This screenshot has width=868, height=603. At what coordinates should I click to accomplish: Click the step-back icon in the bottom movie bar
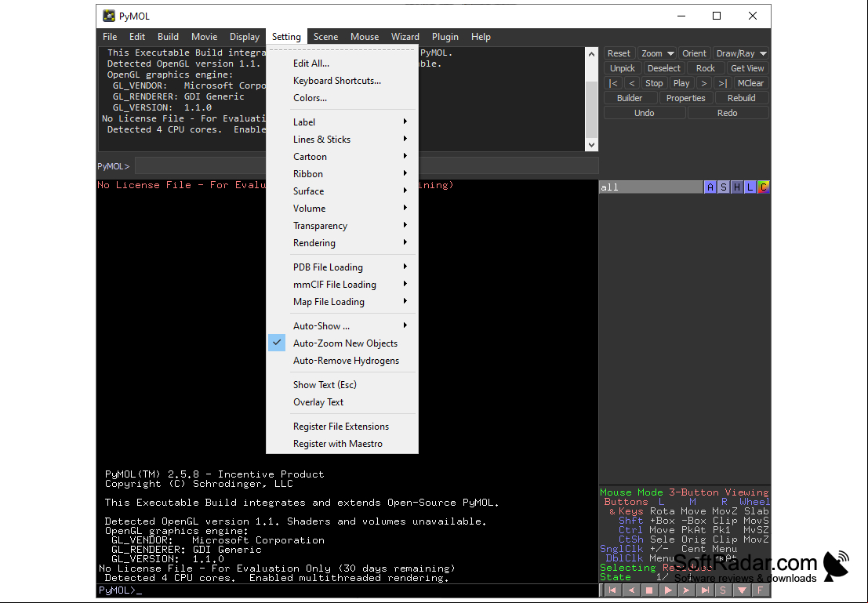630,590
